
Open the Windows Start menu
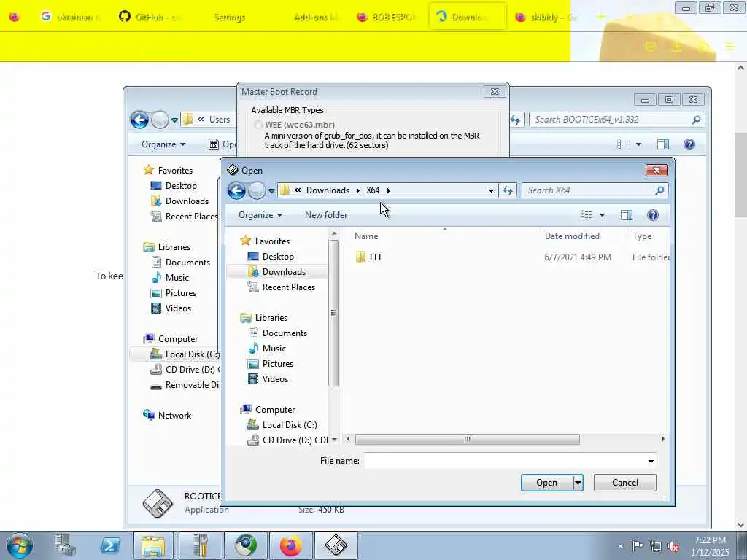click(x=20, y=545)
